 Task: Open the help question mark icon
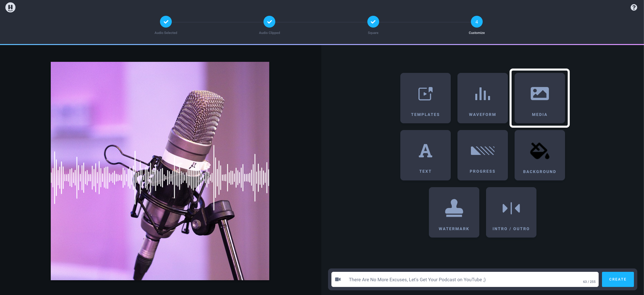coord(634,7)
